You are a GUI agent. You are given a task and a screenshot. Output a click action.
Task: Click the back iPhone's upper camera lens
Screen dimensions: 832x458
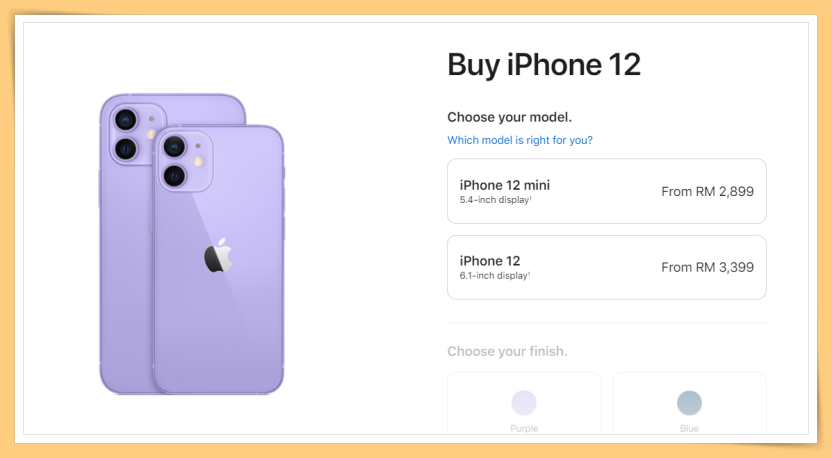pos(126,120)
